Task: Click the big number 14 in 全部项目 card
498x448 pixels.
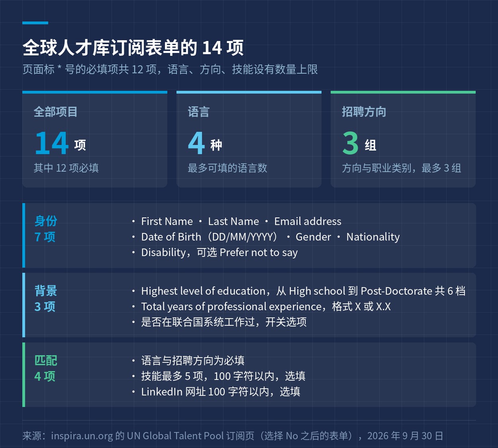Action: tap(52, 143)
